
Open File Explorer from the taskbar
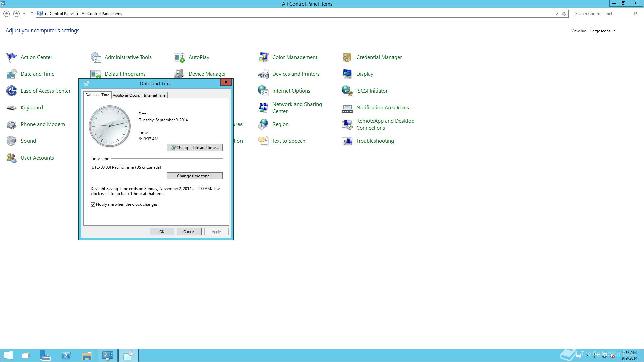[87, 355]
